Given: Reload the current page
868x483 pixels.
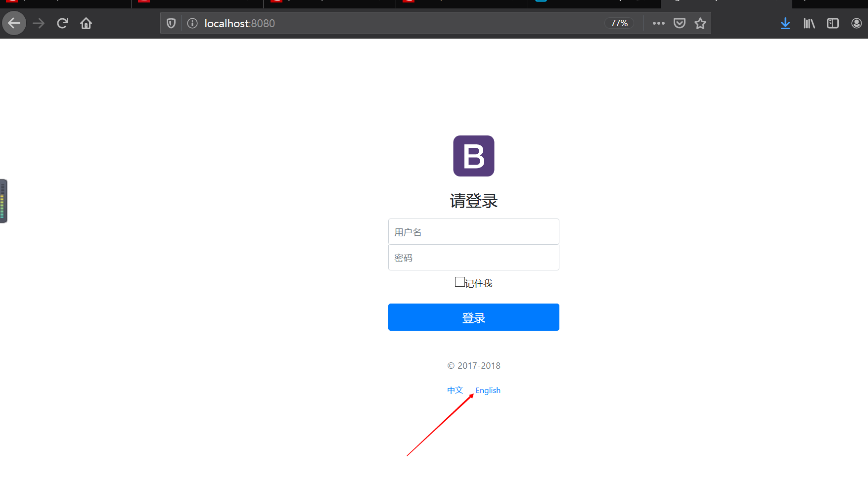Looking at the screenshot, I should pyautogui.click(x=62, y=23).
